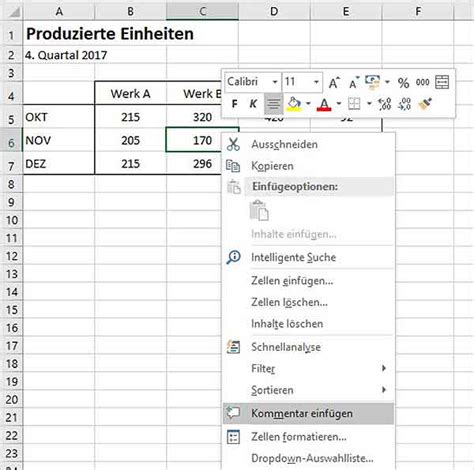This screenshot has width=474, height=470.
Task: Click the selected cell containing 170
Action: pos(194,140)
